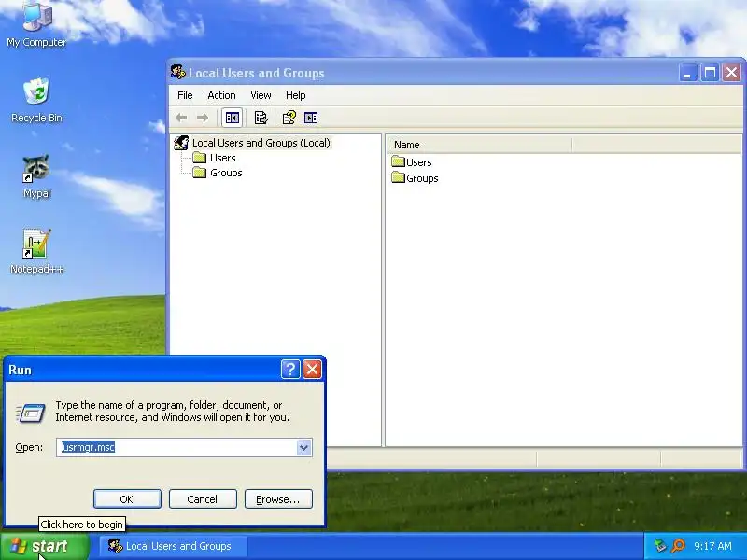Minimize the Local Users and Groups window
This screenshot has height=560, width=747.
point(688,73)
